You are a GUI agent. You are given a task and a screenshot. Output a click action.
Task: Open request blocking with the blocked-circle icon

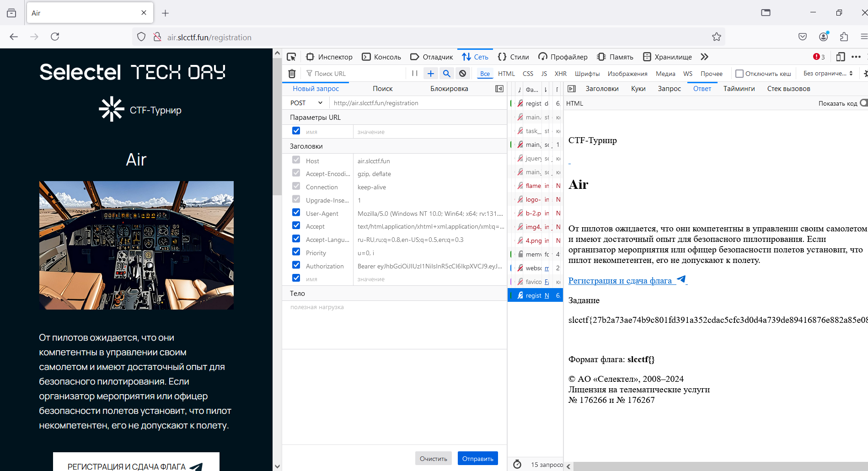[463, 73]
